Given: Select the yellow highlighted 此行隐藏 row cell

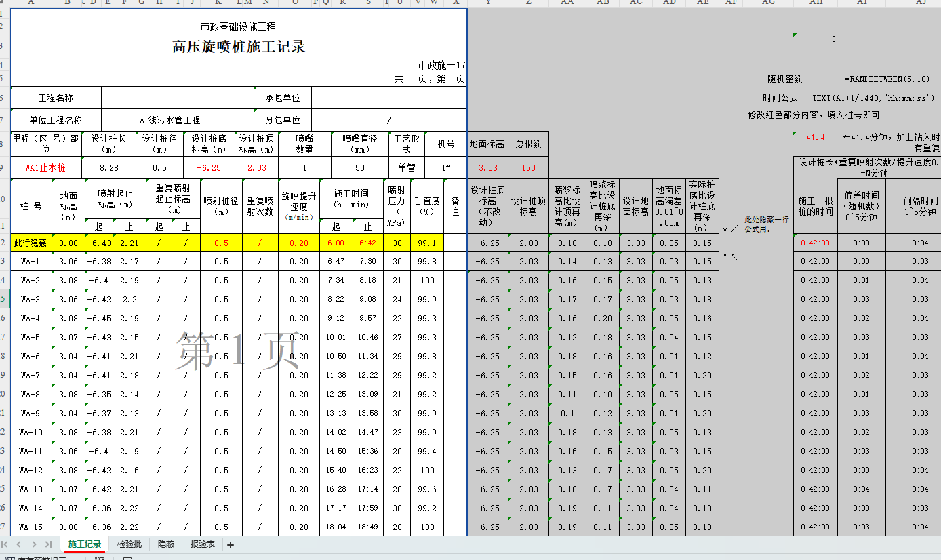Looking at the screenshot, I should pos(30,242).
